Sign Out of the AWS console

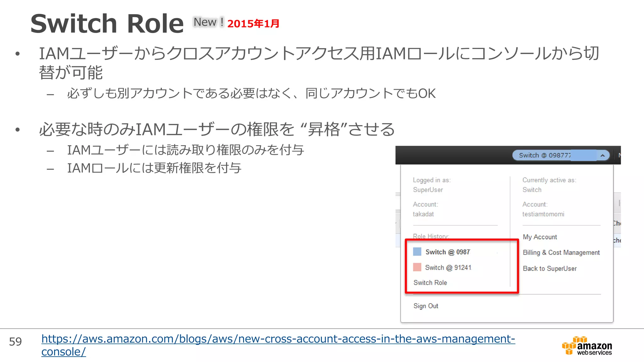426,306
